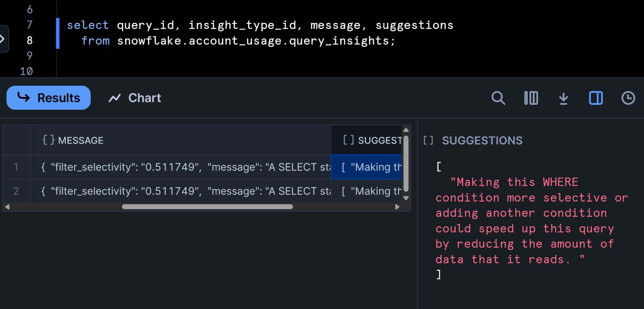Image resolution: width=644 pixels, height=309 pixels.
Task: Download the results with arrow icon
Action: click(563, 98)
